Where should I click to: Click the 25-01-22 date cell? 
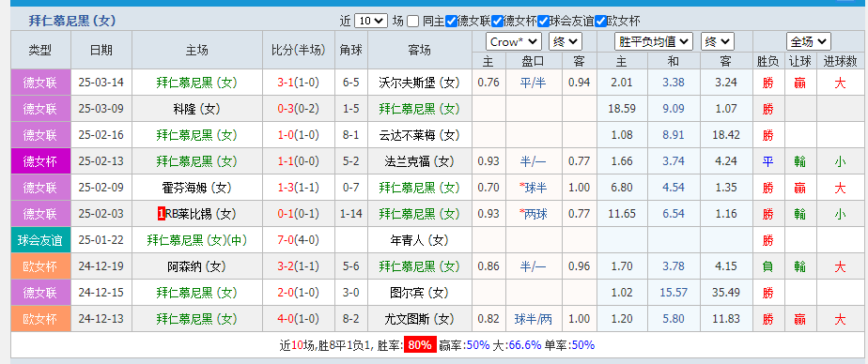[x=101, y=240]
